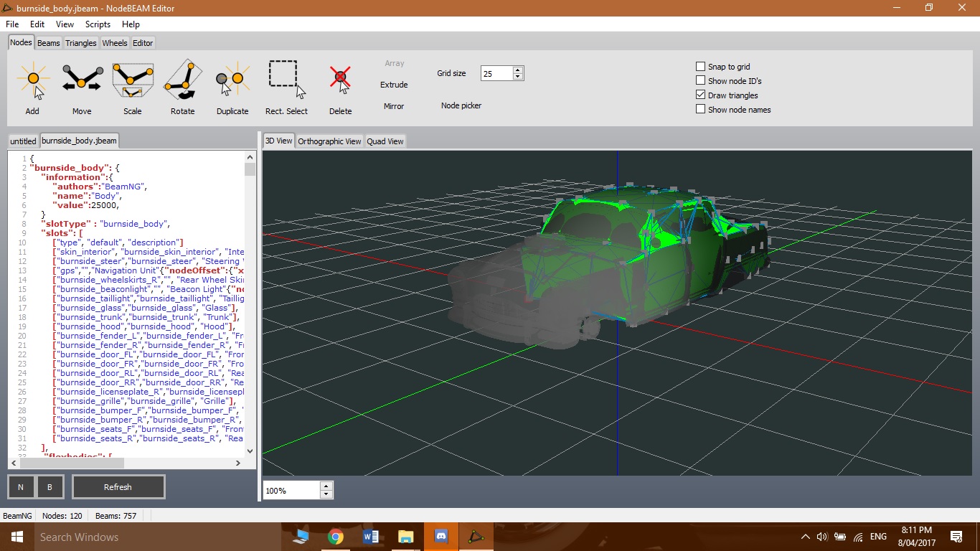Open the Scripts menu
Screen dimensions: 980x551
pos(98,24)
